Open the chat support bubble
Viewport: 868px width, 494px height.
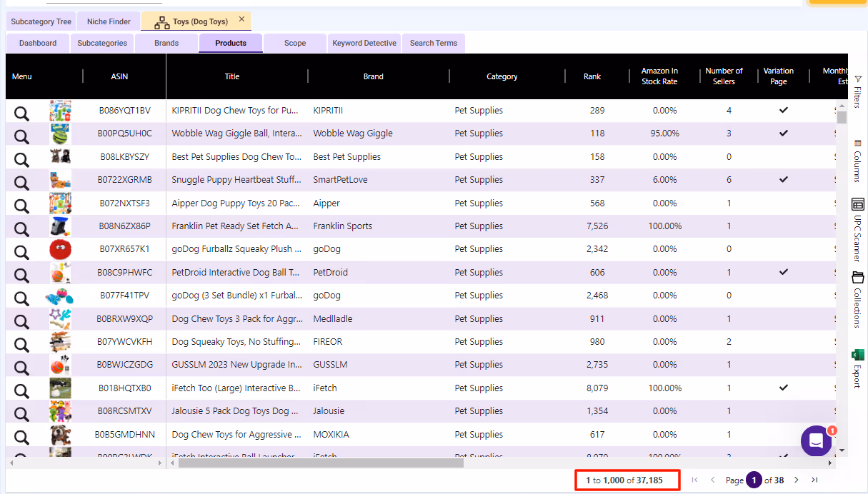pos(816,440)
